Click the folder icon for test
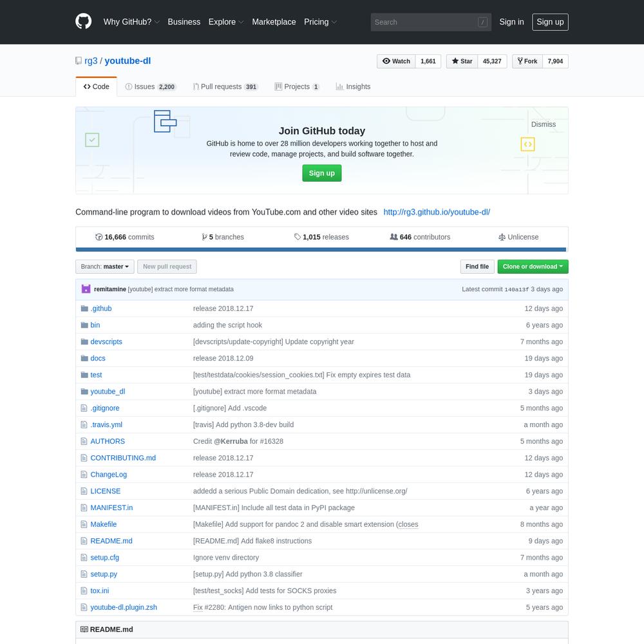 (x=84, y=375)
